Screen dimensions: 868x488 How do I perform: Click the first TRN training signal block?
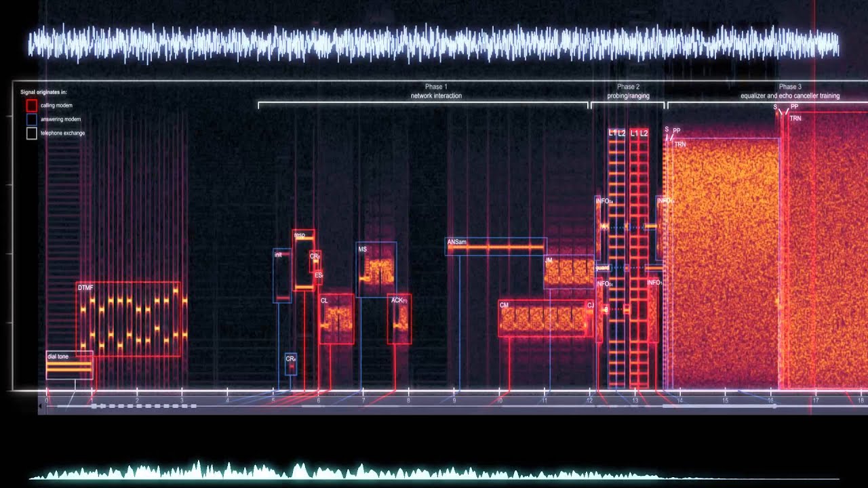pyautogui.click(x=722, y=264)
